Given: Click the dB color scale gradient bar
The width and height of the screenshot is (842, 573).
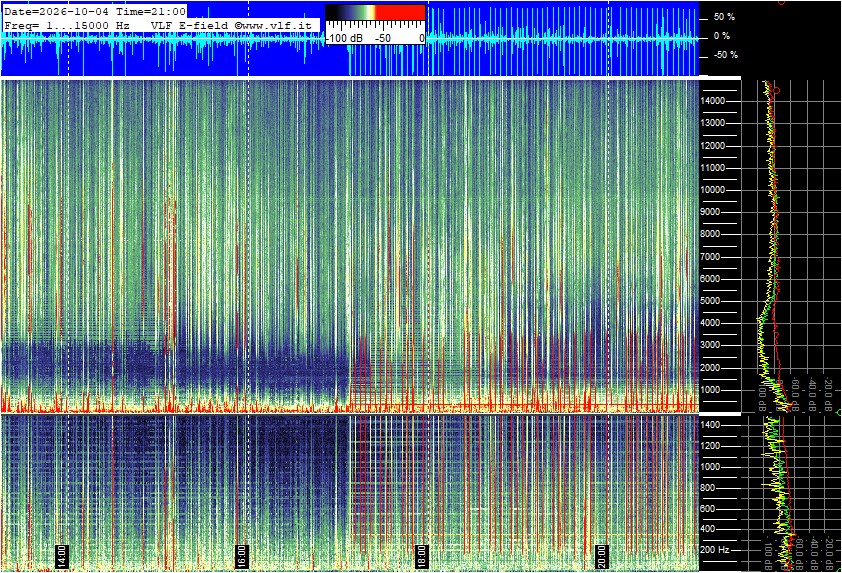Looking at the screenshot, I should tap(375, 13).
